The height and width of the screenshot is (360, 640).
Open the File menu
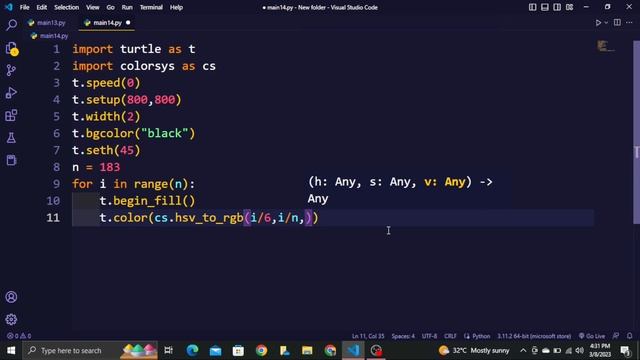pyautogui.click(x=24, y=7)
